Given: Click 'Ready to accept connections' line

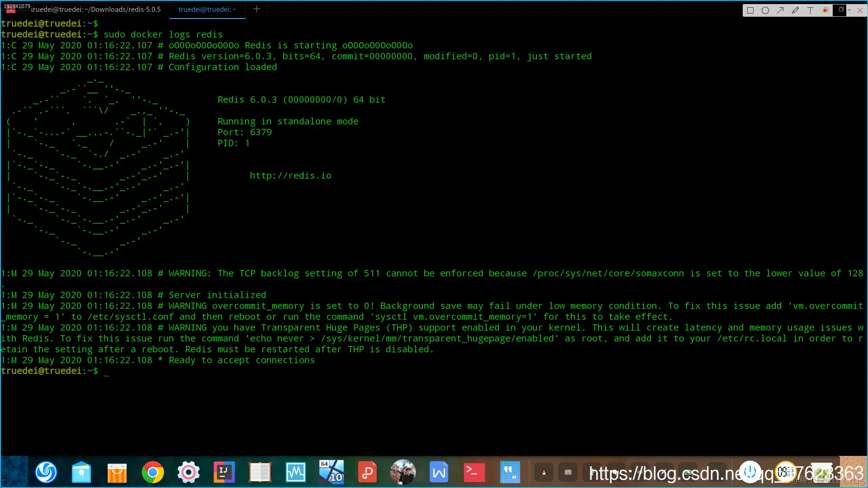Looking at the screenshot, I should point(158,360).
